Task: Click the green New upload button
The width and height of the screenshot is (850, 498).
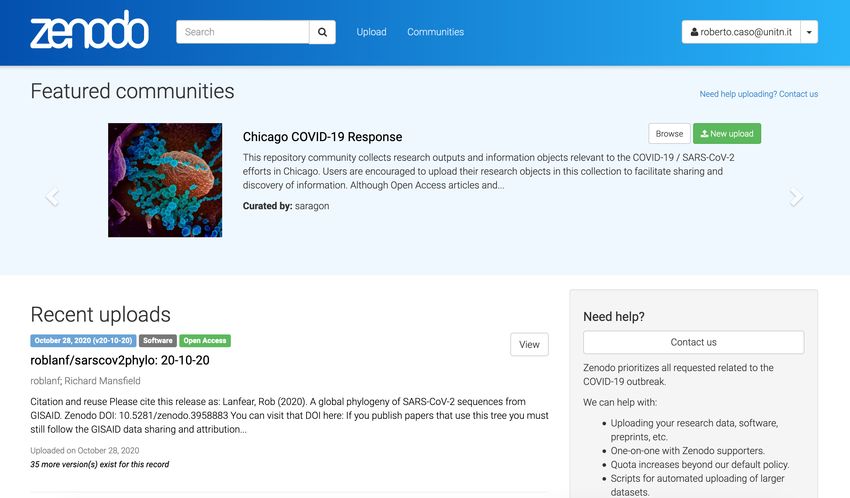Action: point(727,134)
